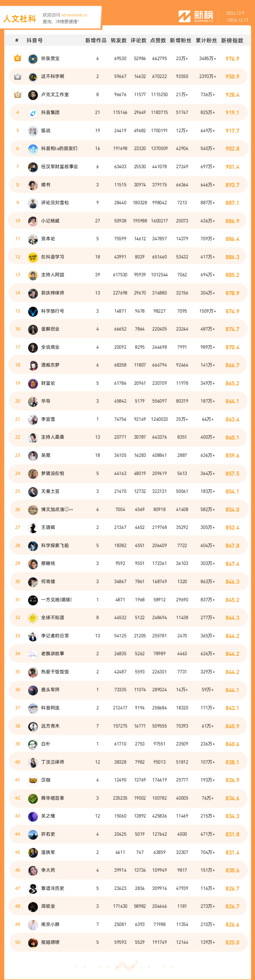Click 汉咖 account avatar
This screenshot has width=255, height=980.
33,780
